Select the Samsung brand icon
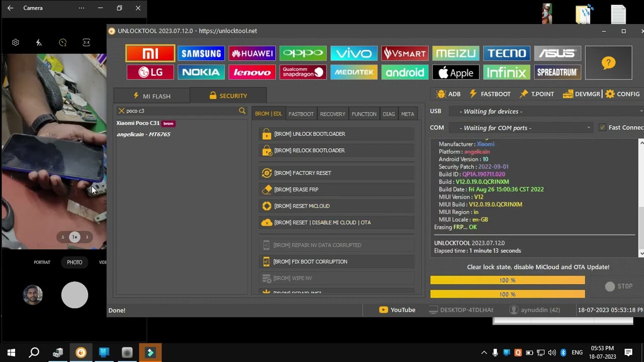 [x=201, y=53]
